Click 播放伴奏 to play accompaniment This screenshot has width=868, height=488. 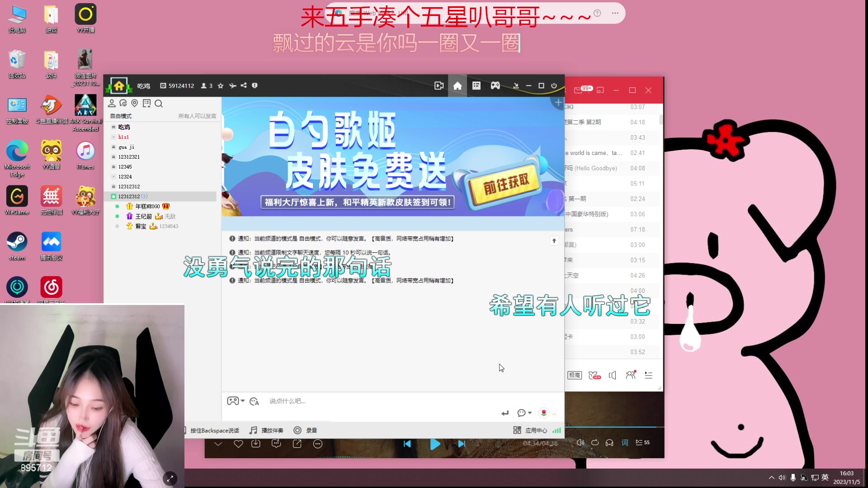(271, 430)
